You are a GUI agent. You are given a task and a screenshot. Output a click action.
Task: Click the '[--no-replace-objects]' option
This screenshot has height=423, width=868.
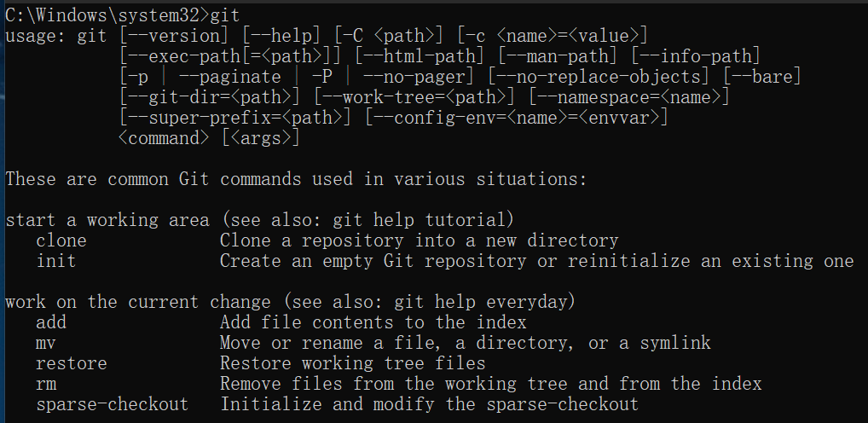(599, 77)
